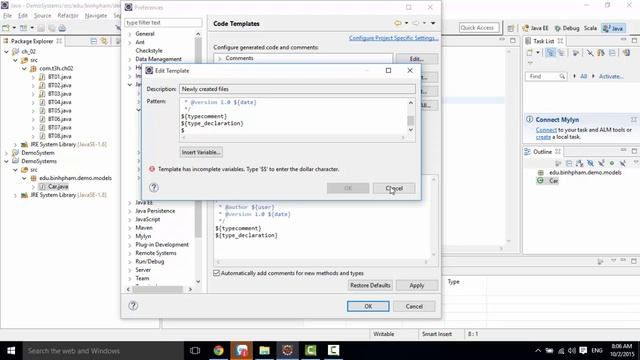Switch to Java perspective
Screen dimensions: 640x360
[613, 28]
